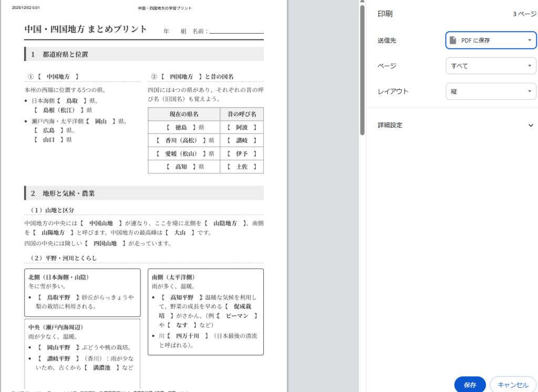Screen dimensions: 538x392
Task: Click the scroll-up arrow above preview scrollbar
Action: (362, 3)
